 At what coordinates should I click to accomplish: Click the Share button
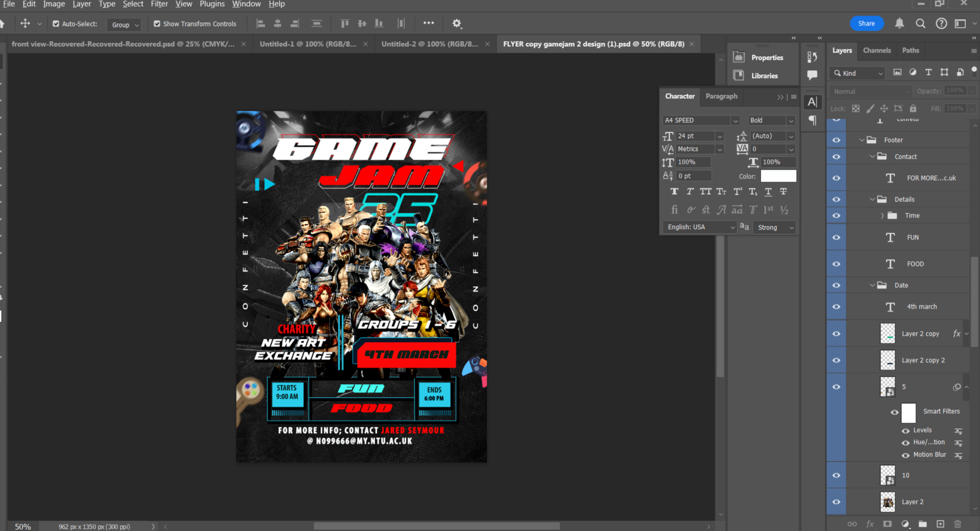click(x=866, y=23)
